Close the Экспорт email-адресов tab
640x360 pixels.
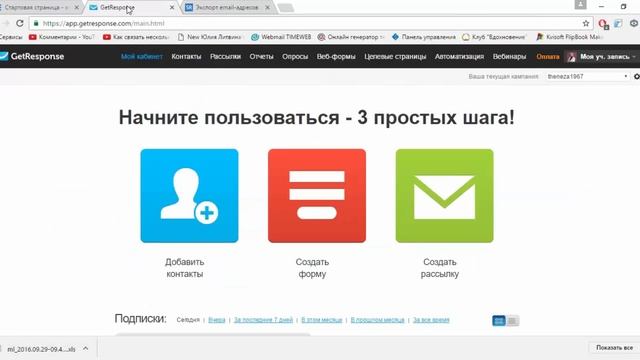pyautogui.click(x=267, y=7)
